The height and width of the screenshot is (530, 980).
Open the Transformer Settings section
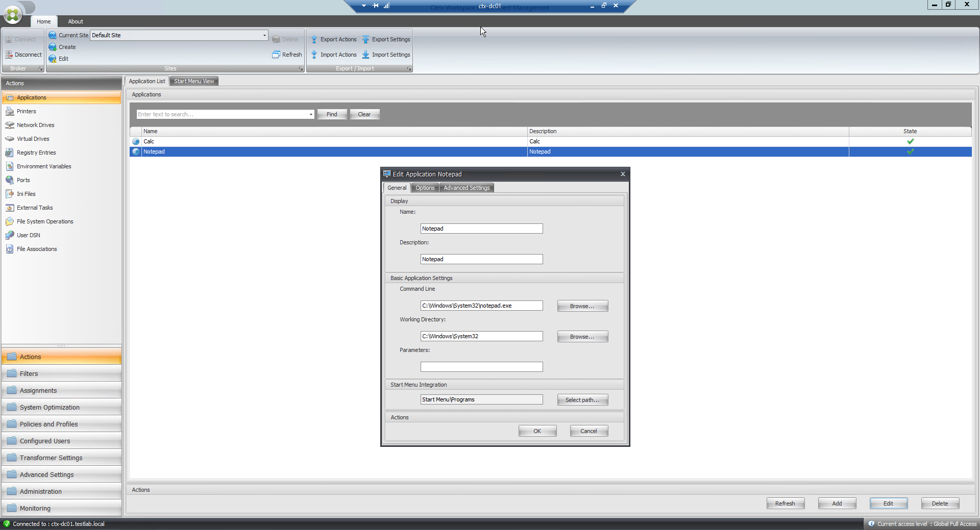(x=61, y=458)
